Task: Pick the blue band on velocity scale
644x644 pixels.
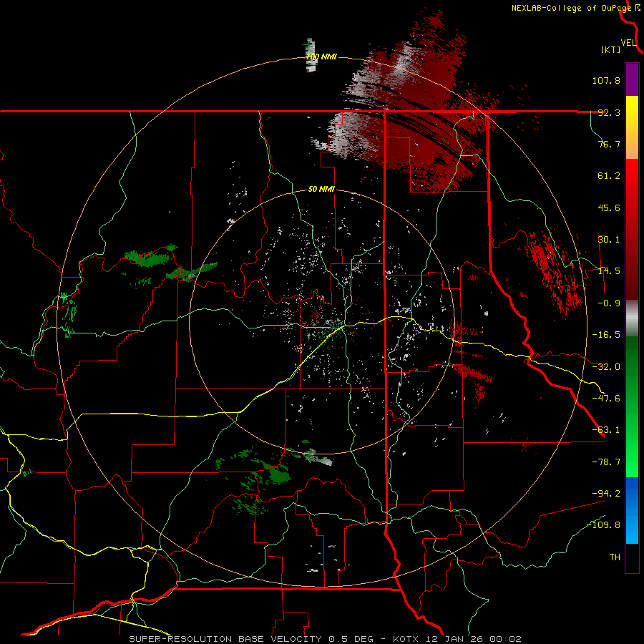Action: pos(632,510)
